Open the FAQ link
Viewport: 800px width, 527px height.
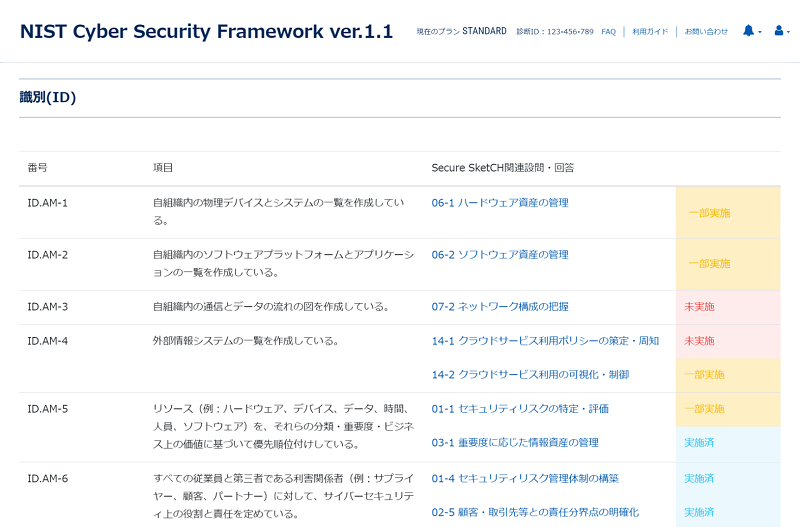point(608,32)
